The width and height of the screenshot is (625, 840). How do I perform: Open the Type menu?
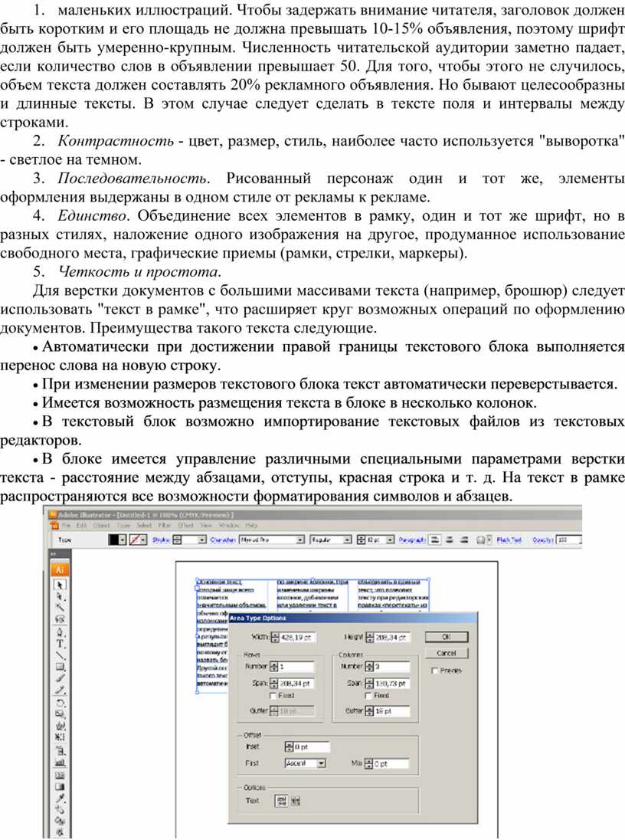tap(123, 526)
